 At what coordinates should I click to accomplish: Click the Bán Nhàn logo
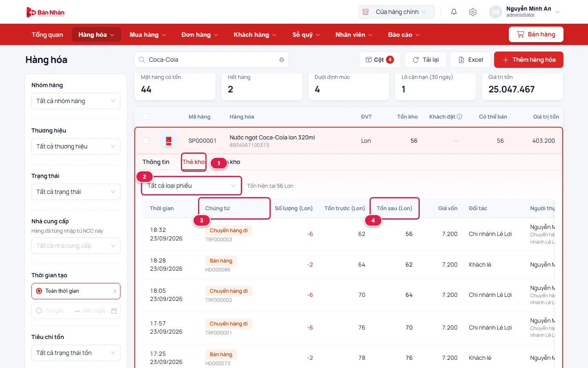[x=45, y=12]
